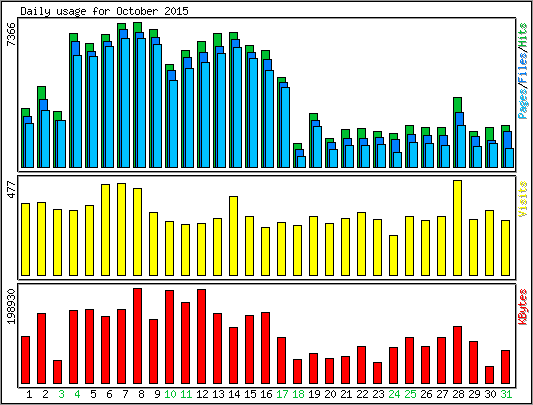Click green weekend day 17 label
Viewport: 533px width, 405px height.
(x=282, y=394)
